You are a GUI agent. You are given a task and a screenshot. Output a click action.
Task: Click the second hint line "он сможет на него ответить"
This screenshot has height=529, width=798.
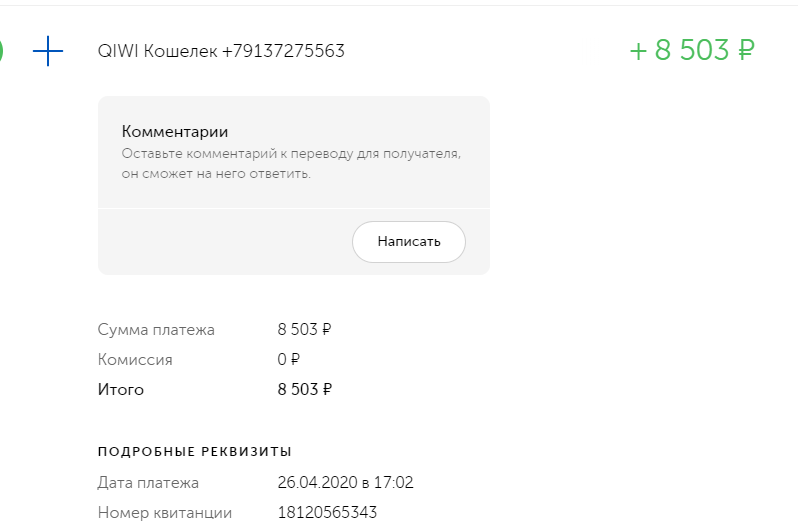coord(216,173)
